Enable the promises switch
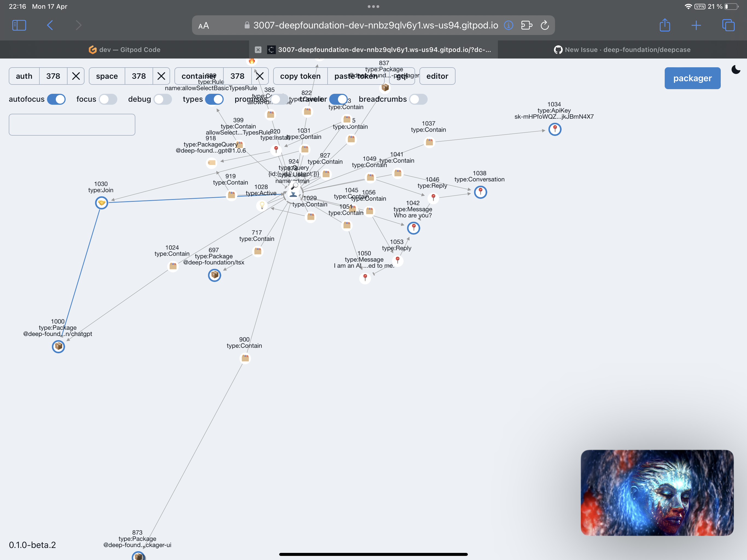This screenshot has width=747, height=560. coord(280,99)
